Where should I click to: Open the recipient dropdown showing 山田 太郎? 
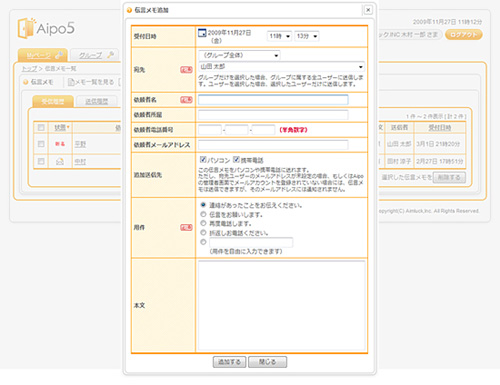(281, 67)
